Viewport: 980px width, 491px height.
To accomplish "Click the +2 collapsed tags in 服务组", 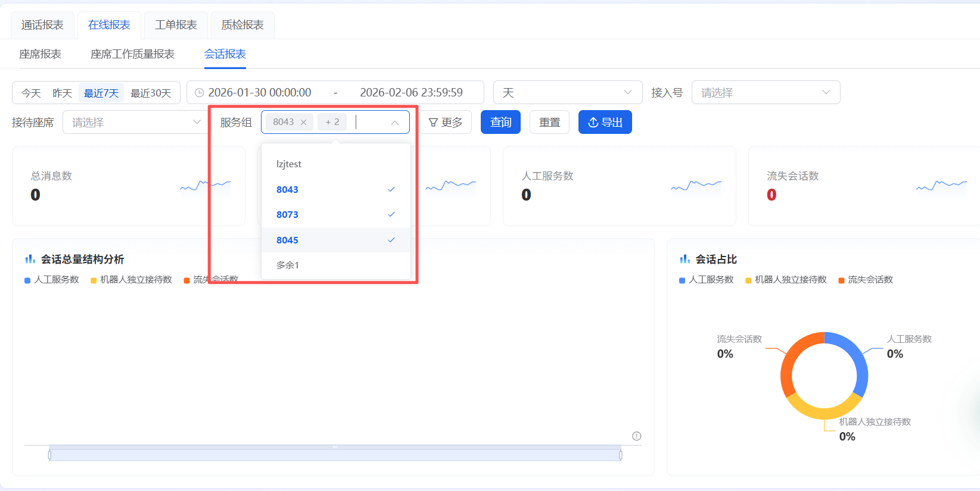I will pyautogui.click(x=332, y=122).
